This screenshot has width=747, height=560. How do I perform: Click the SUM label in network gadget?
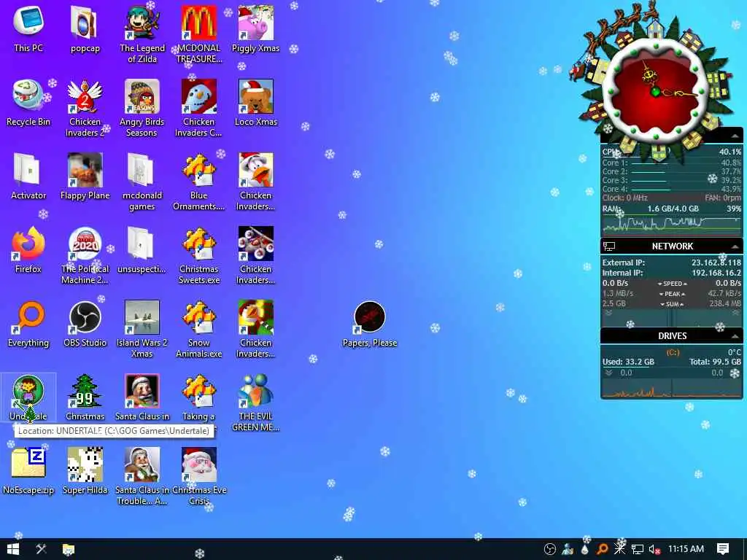672,304
